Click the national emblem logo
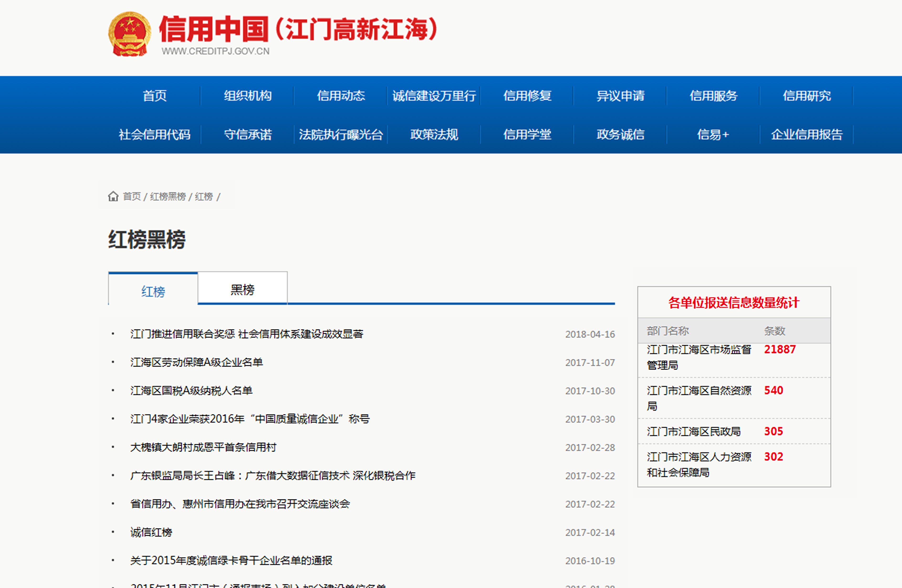Screen dimensions: 902x588 [x=130, y=34]
